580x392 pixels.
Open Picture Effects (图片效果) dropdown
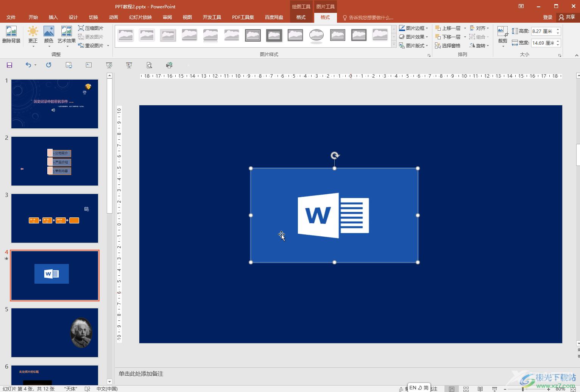coord(413,37)
